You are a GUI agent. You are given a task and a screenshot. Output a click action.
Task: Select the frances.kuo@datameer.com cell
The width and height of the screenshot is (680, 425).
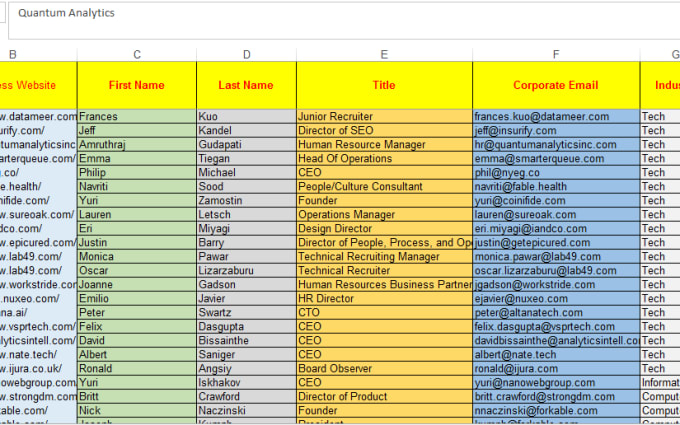(x=556, y=117)
